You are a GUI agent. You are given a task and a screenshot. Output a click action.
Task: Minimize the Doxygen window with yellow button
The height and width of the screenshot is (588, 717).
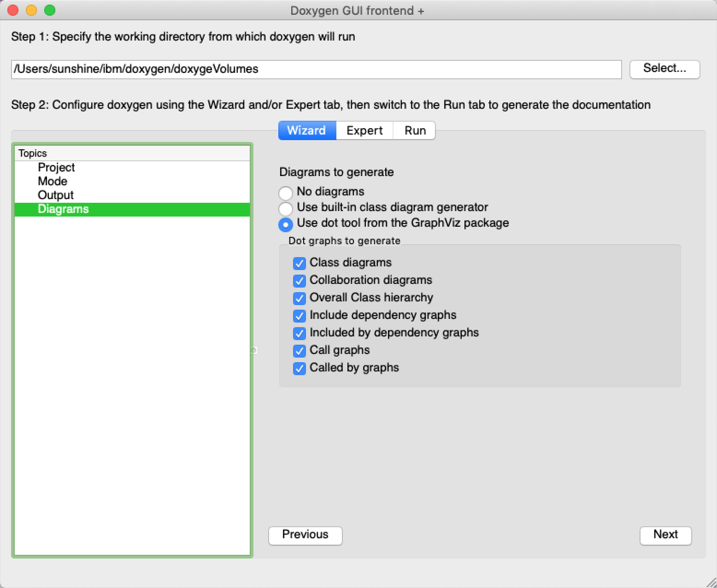tap(31, 10)
